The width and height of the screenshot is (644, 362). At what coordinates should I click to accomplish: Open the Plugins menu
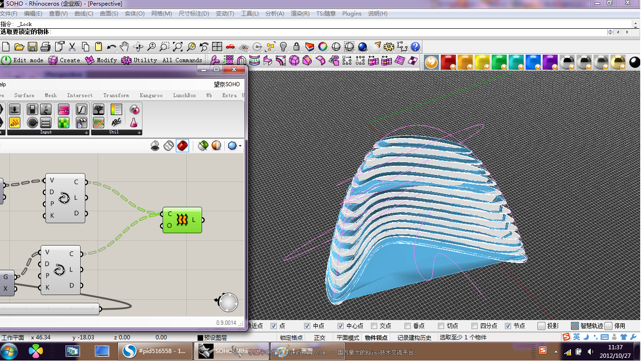click(352, 14)
